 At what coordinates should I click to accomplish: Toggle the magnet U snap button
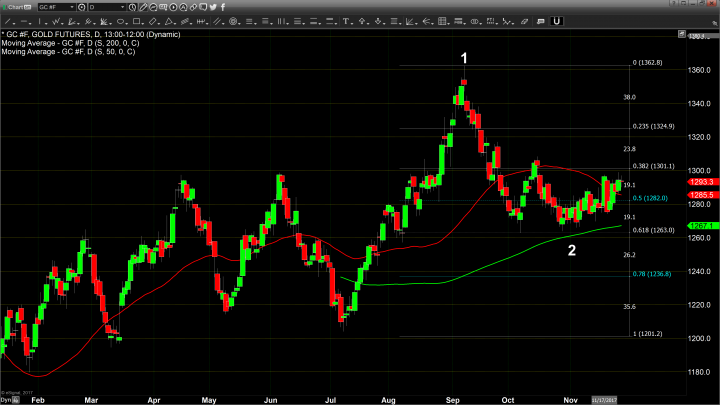tap(557, 21)
